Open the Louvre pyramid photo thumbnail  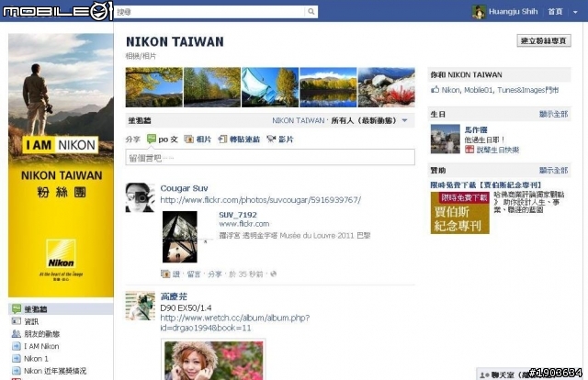click(180, 237)
